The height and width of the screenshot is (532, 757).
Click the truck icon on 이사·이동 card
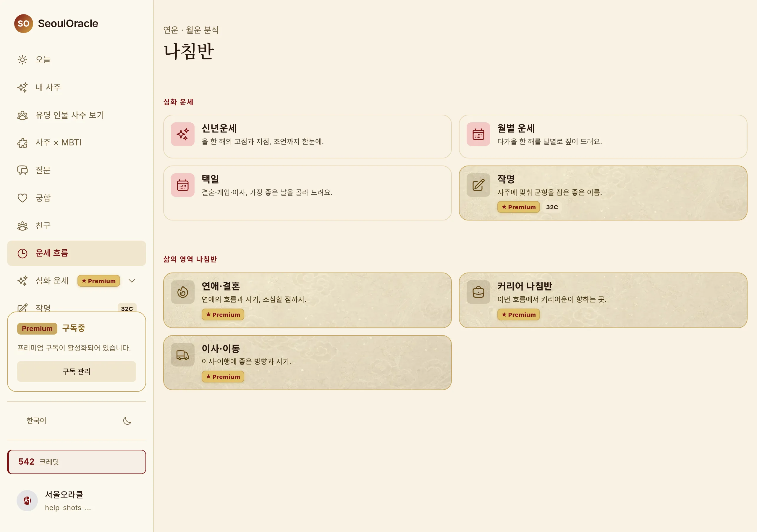[x=183, y=355]
